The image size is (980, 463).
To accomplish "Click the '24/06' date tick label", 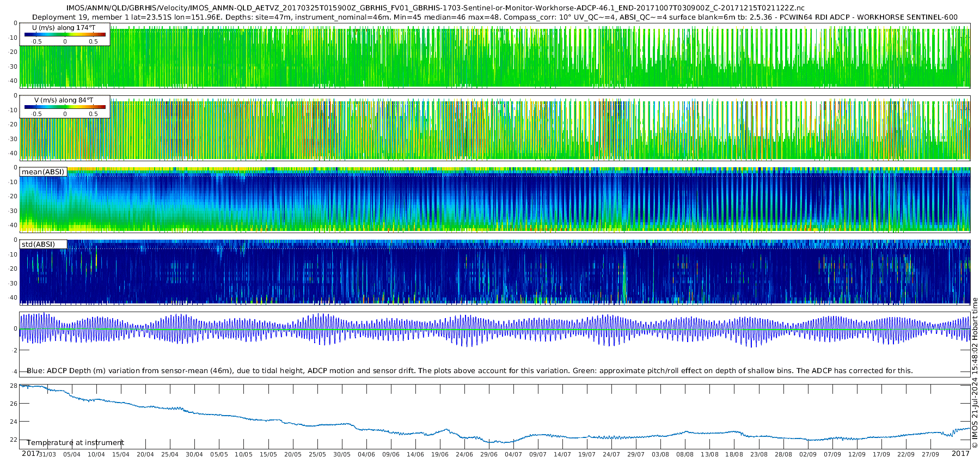I will pos(464,454).
